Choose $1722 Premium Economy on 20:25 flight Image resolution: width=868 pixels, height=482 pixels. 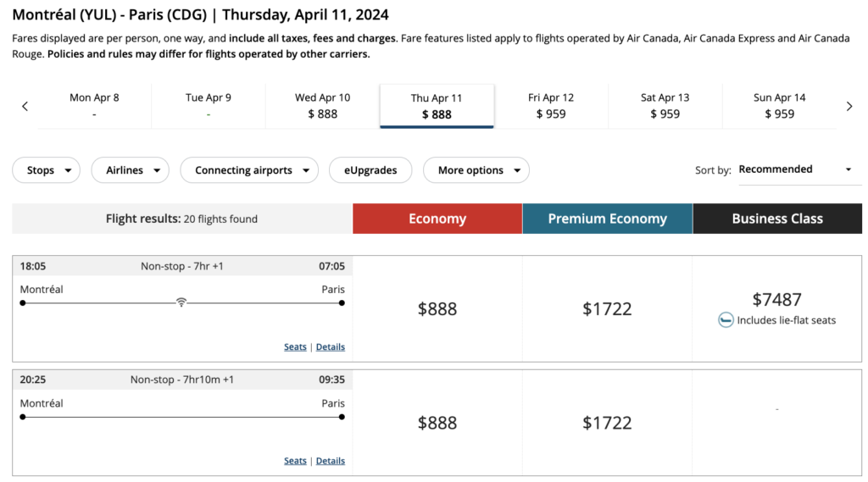(607, 423)
